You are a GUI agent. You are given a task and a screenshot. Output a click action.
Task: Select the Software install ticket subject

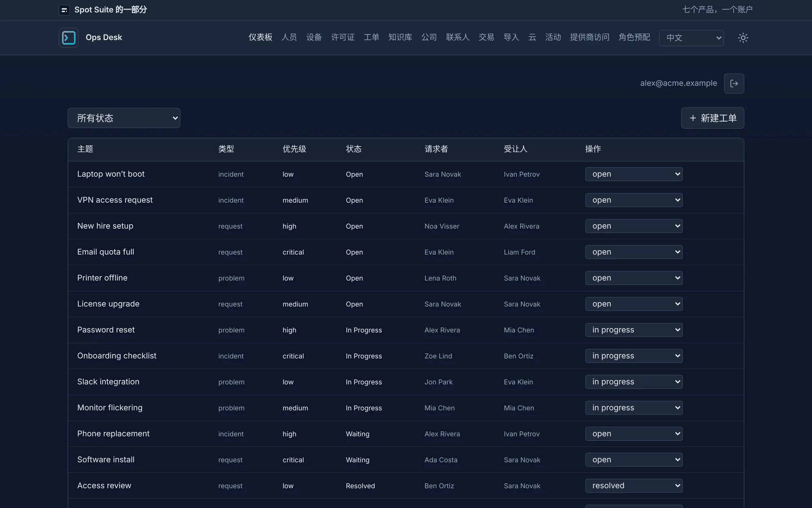click(x=106, y=460)
